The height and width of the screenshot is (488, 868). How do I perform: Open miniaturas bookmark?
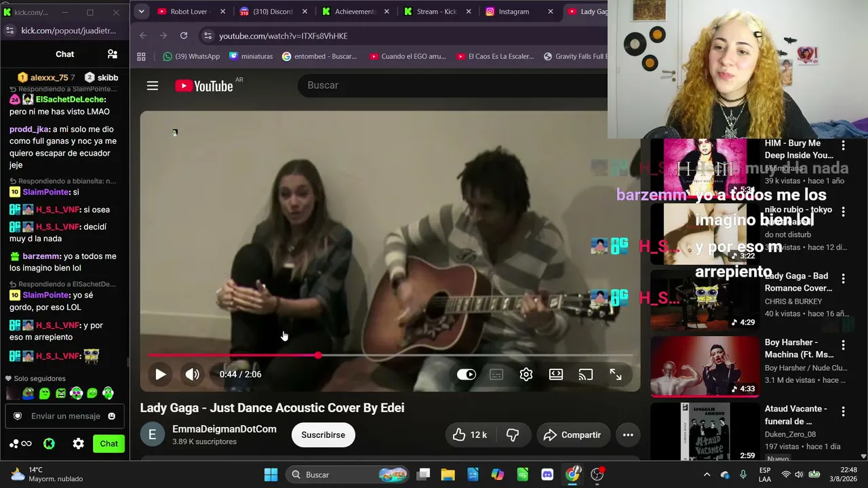tap(251, 56)
